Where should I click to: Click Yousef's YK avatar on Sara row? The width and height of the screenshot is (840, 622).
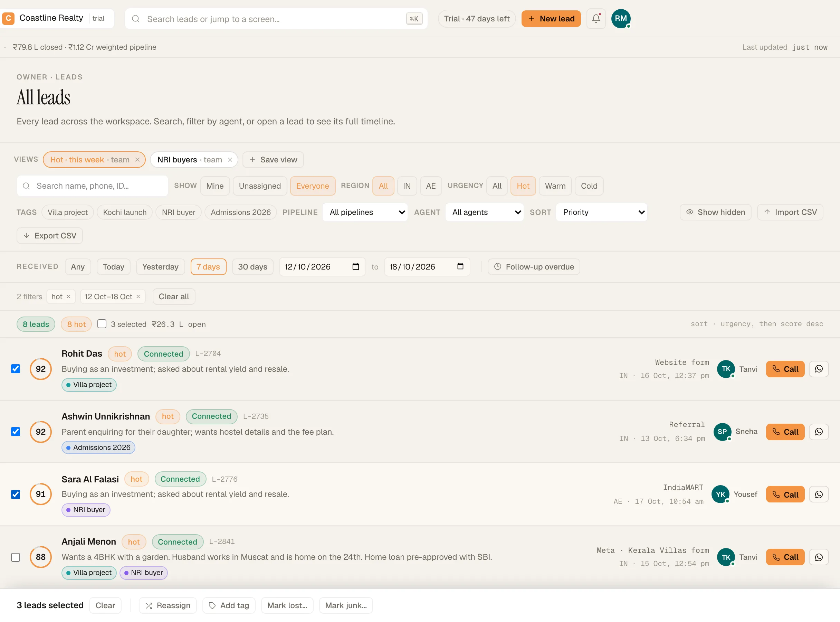point(720,494)
